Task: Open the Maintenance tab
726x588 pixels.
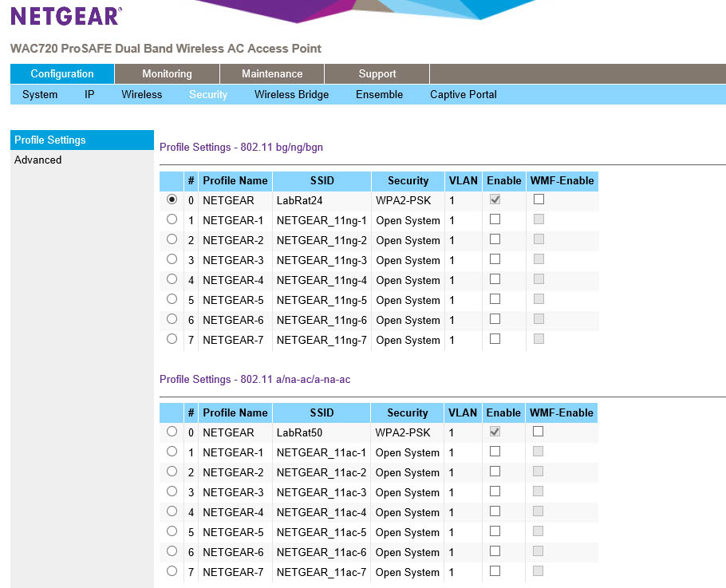Action: tap(272, 73)
